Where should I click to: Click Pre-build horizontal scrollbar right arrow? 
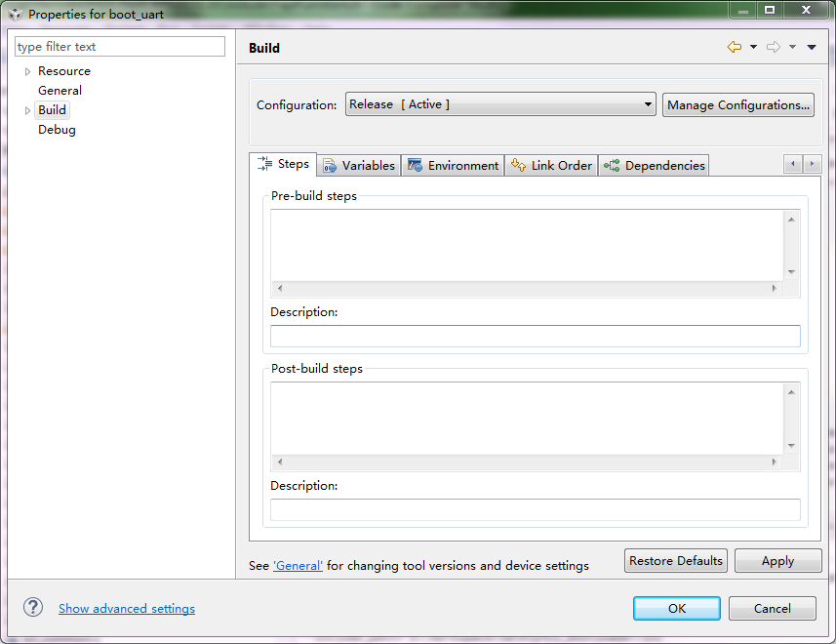(x=775, y=289)
